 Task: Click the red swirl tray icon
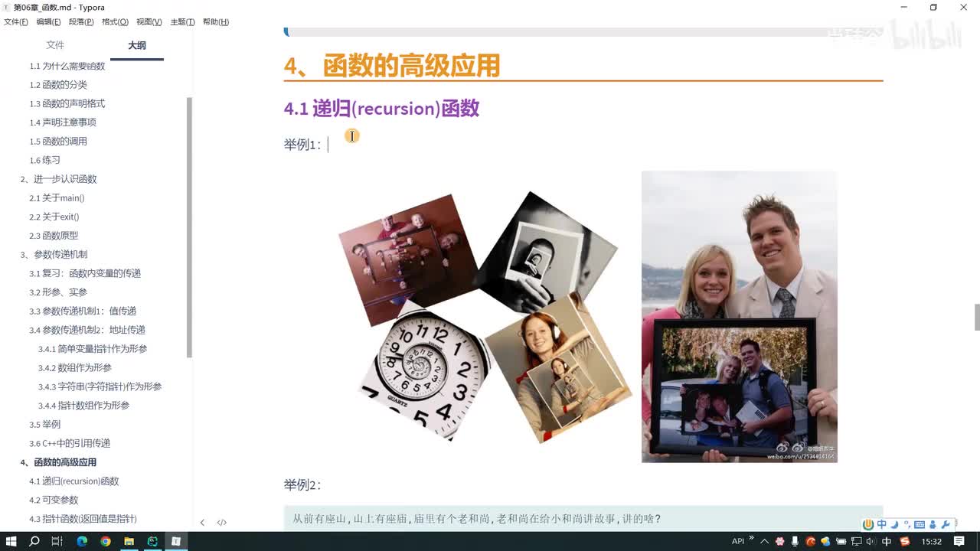811,541
